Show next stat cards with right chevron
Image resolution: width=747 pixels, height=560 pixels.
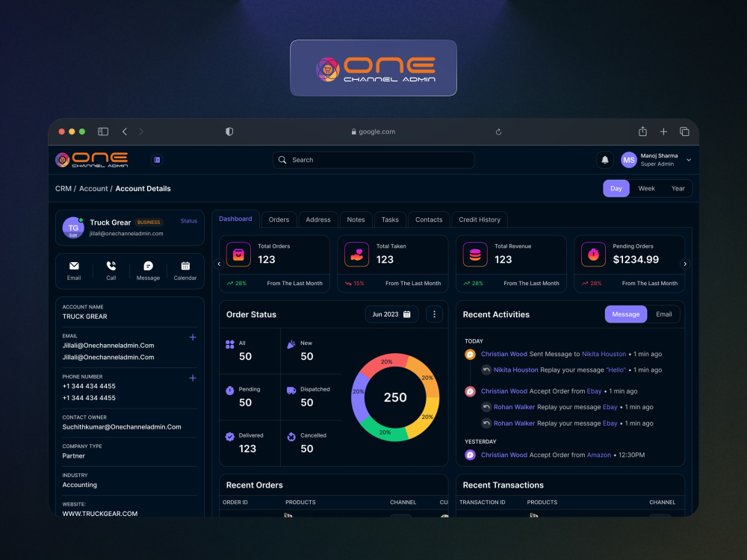[x=685, y=264]
